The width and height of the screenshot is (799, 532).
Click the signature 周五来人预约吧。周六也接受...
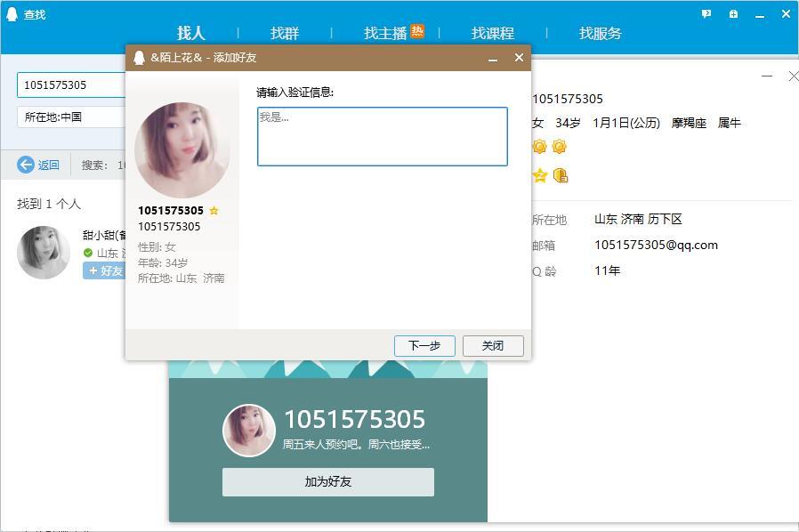coord(356,444)
